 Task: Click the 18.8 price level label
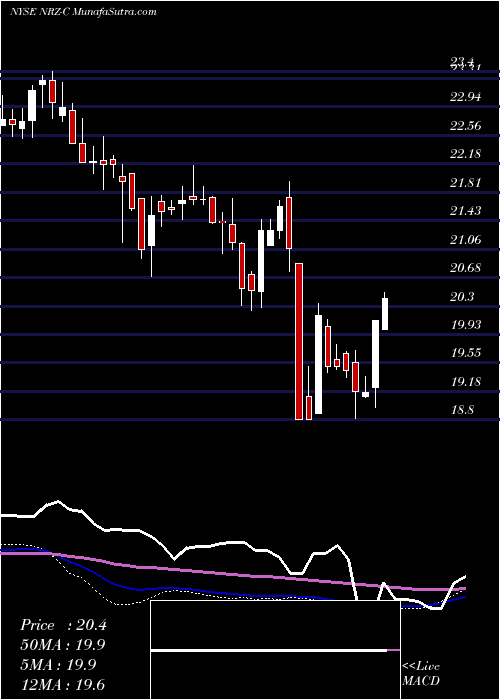(462, 410)
